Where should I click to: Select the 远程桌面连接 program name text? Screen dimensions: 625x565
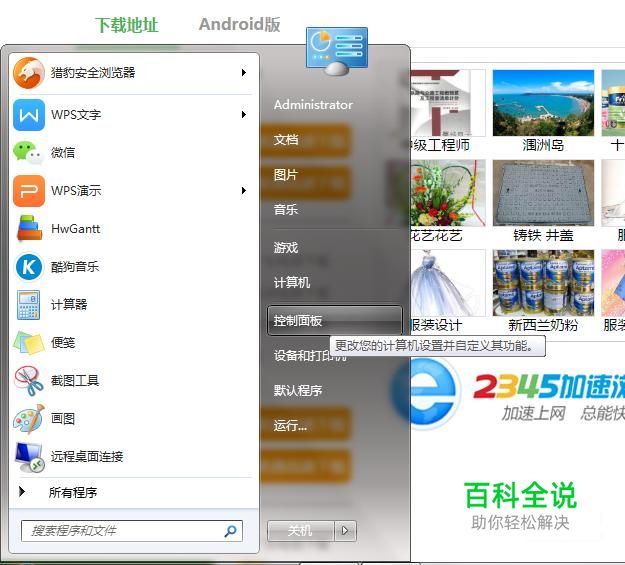tap(87, 457)
